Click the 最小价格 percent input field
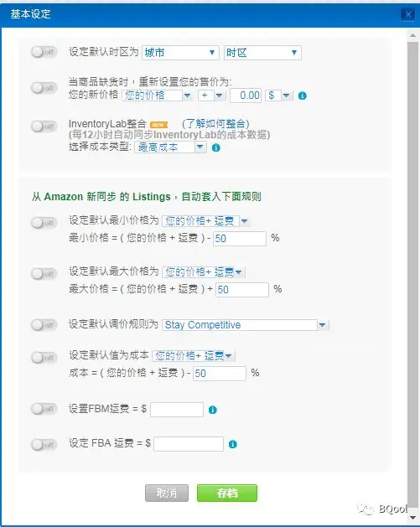Screen dimensions: 420x527 [x=240, y=239]
